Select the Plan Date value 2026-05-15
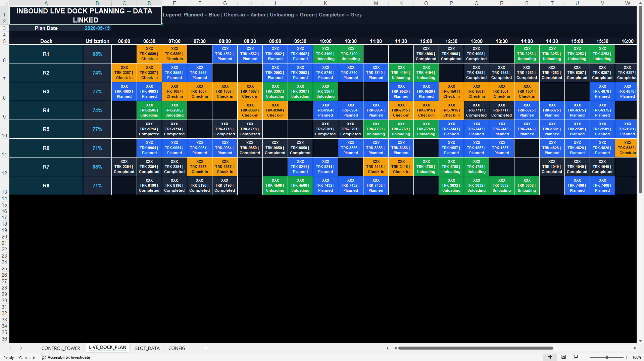Image resolution: width=644 pixels, height=361 pixels. [x=97, y=28]
